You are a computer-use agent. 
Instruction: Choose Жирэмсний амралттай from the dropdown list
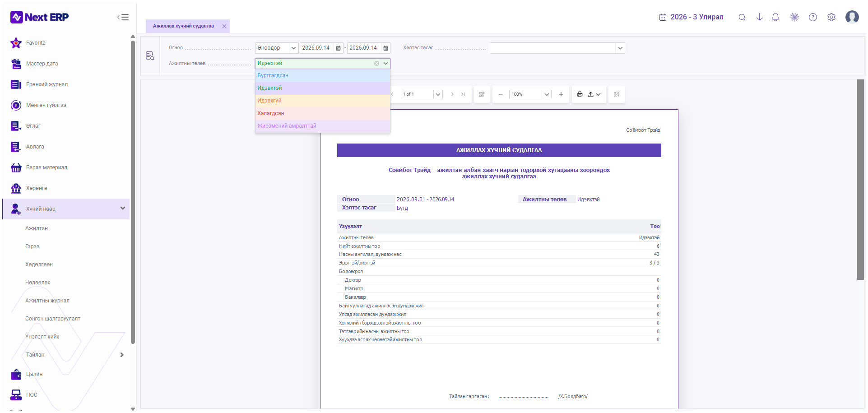point(322,126)
